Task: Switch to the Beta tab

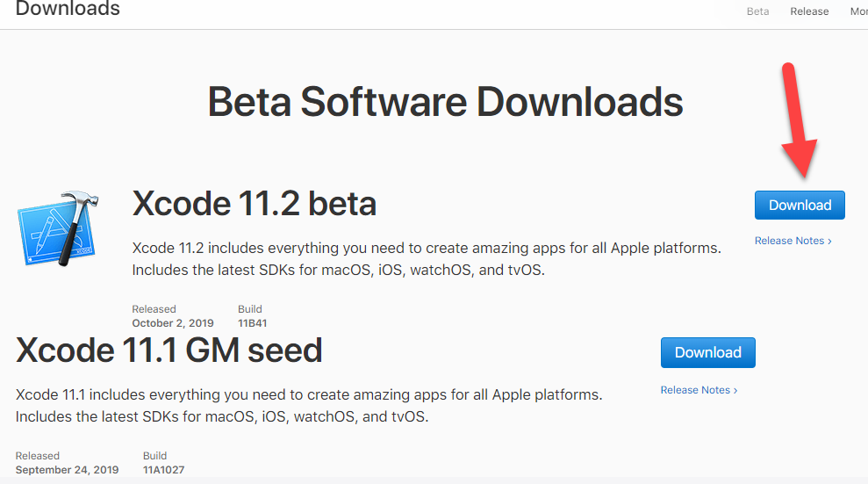Action: 757,11
